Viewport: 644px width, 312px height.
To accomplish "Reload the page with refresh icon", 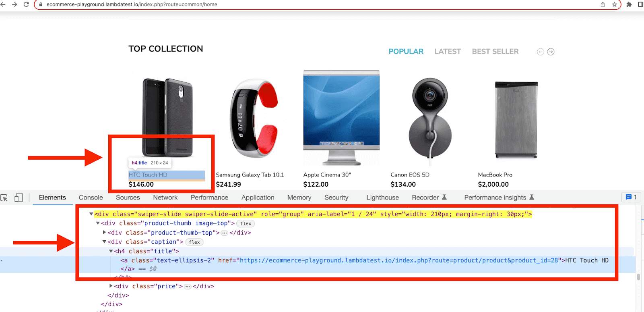I will [x=26, y=4].
